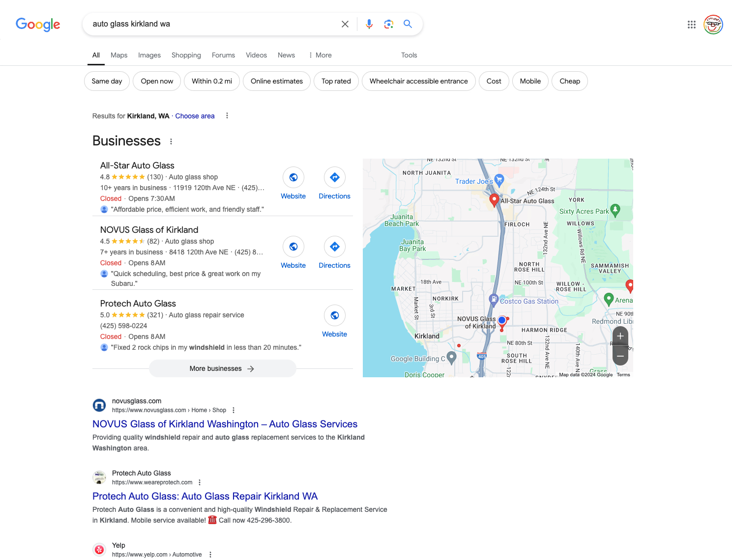Switch to the News tab
The height and width of the screenshot is (560, 732).
tap(286, 55)
